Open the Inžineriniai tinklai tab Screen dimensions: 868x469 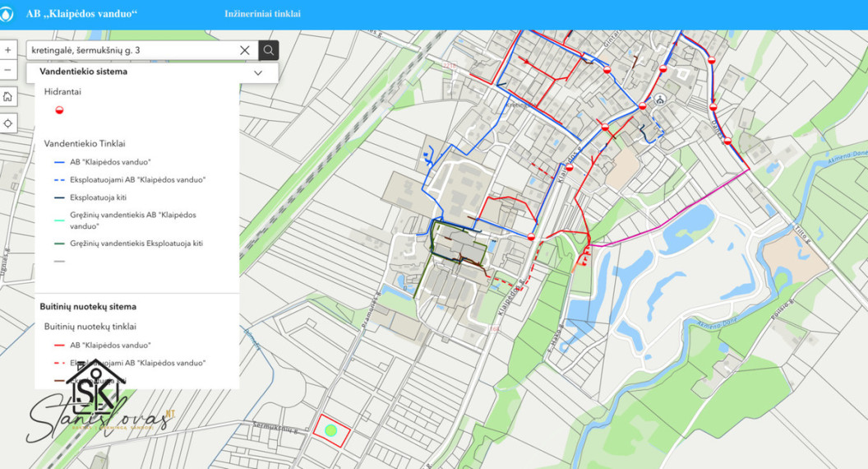(x=262, y=14)
